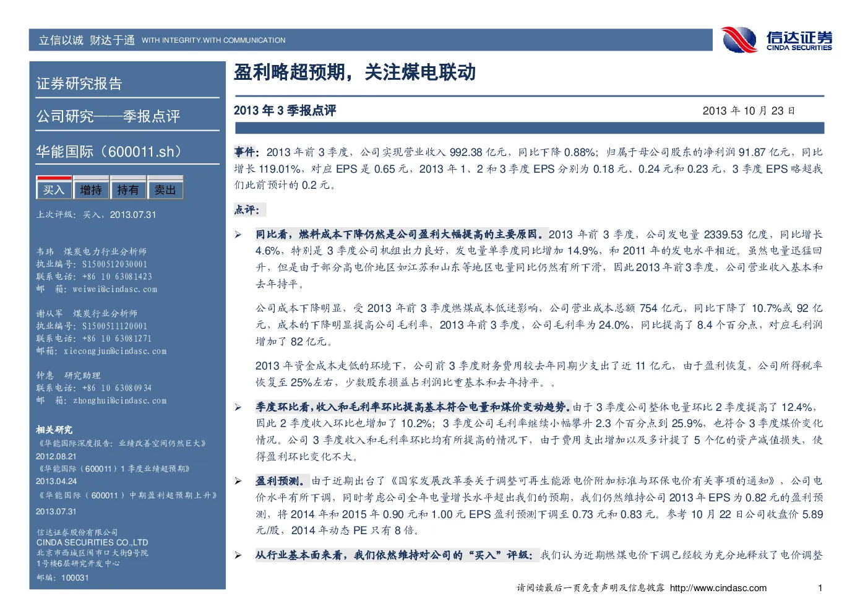Click the arrow bullet before 季度环比看

click(x=238, y=407)
